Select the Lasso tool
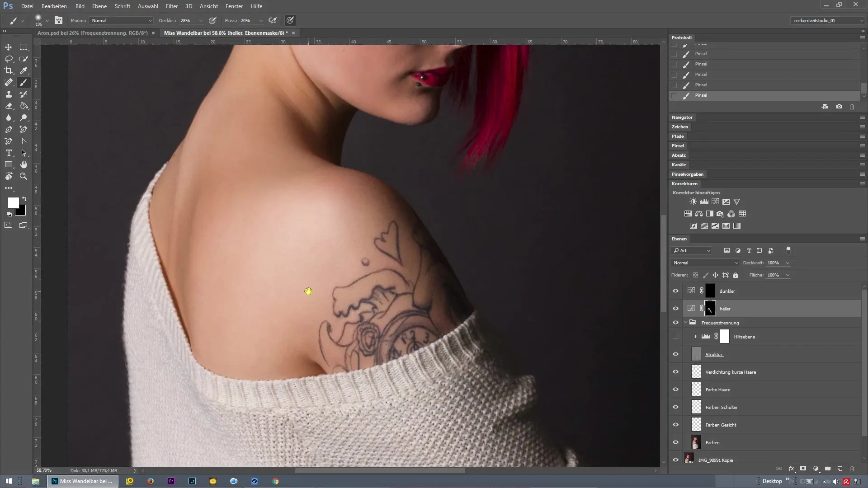The height and width of the screenshot is (488, 868). pyautogui.click(x=9, y=59)
